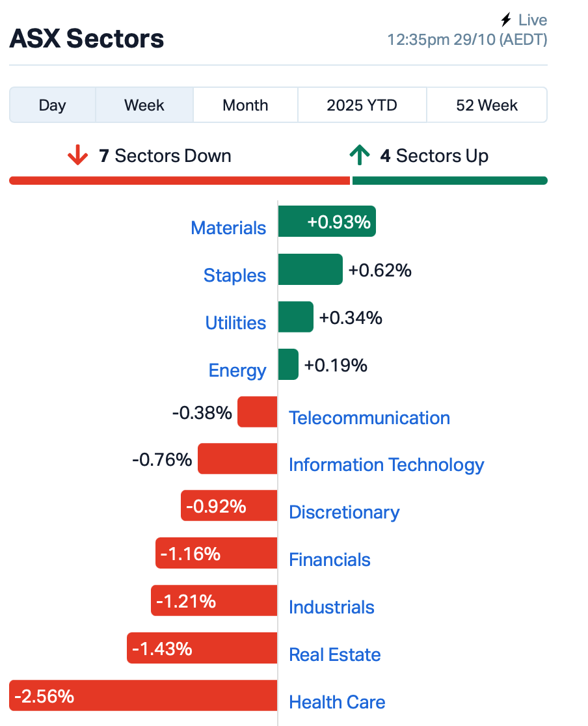Click the green up arrow icon
This screenshot has width=588, height=726.
pos(359,156)
